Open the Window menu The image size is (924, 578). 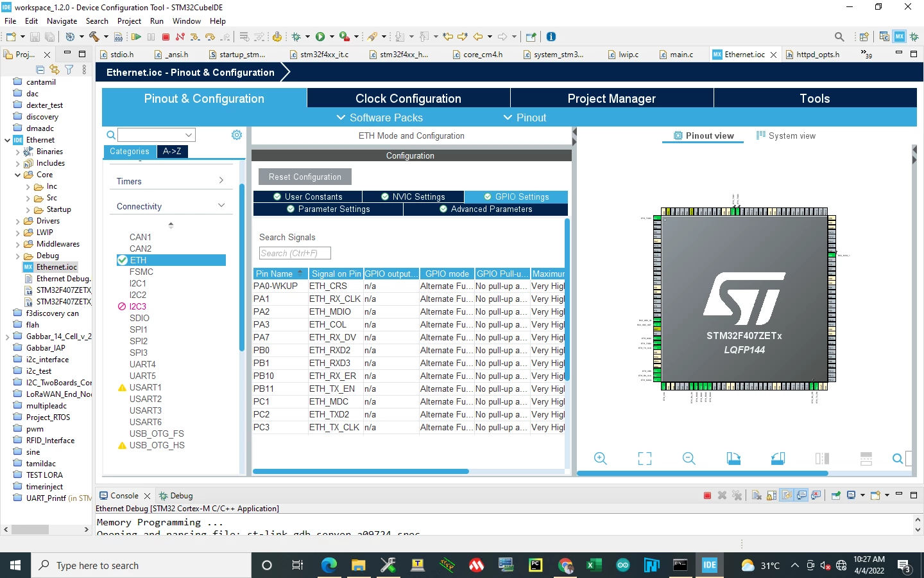[x=187, y=21]
